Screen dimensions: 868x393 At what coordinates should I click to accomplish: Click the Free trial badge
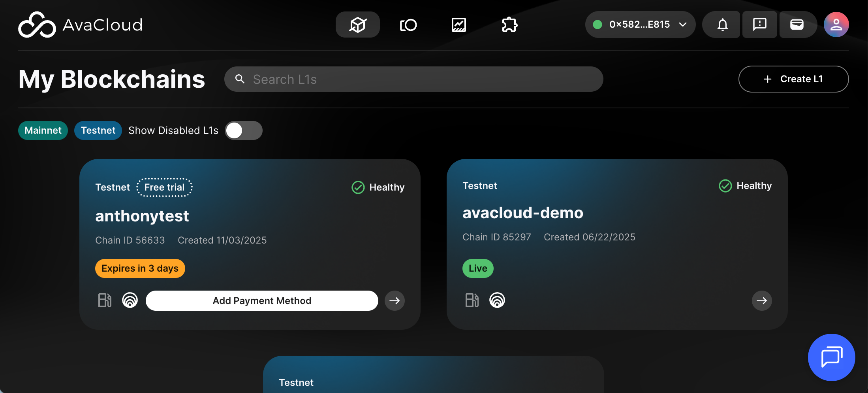click(164, 187)
